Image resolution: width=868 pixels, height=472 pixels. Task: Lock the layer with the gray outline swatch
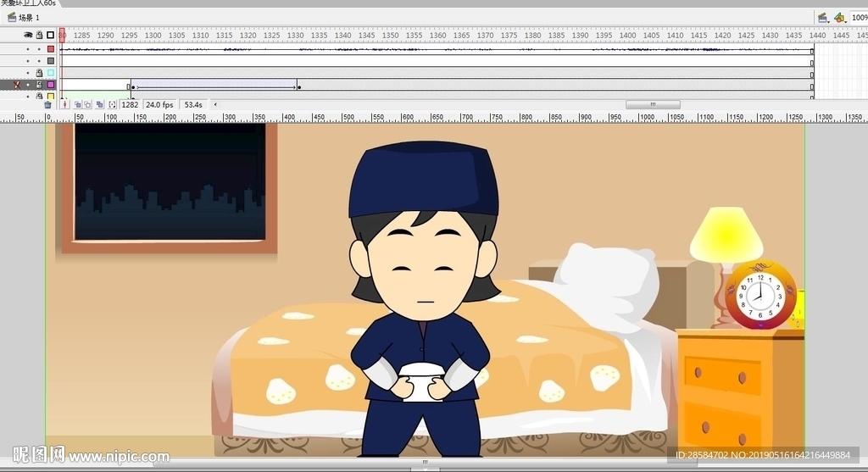[x=39, y=61]
